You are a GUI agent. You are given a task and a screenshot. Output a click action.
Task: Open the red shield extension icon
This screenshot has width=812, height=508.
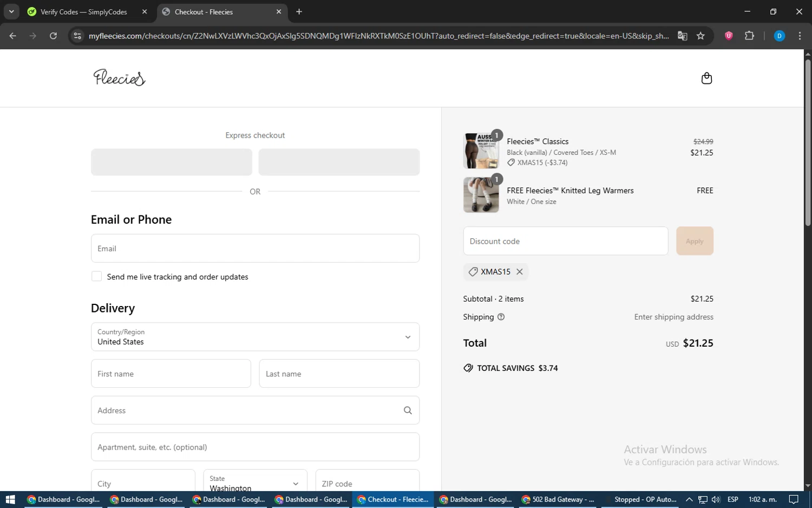pyautogui.click(x=729, y=36)
